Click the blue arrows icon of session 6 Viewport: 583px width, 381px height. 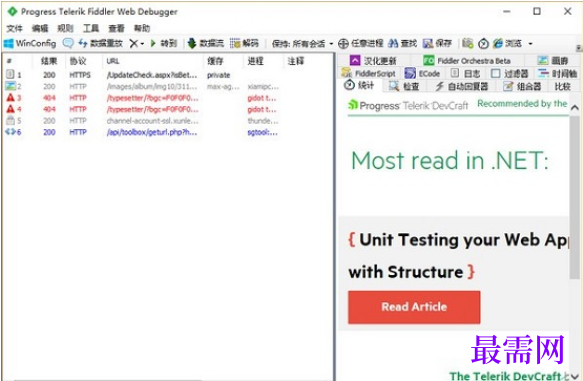point(10,132)
